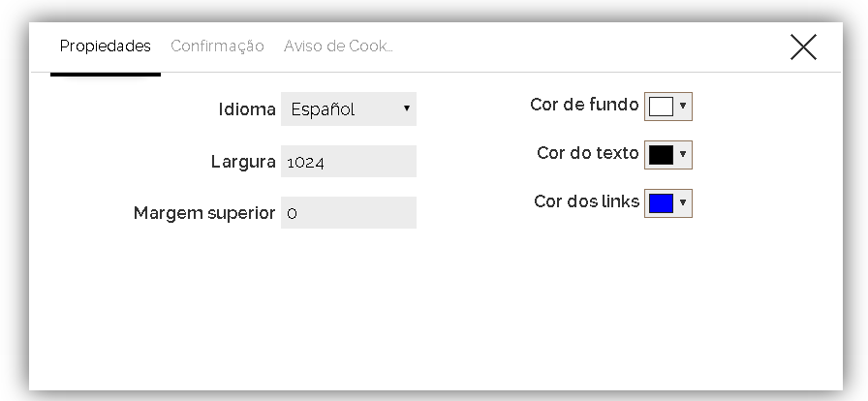Click the Largura label text

[x=243, y=162]
